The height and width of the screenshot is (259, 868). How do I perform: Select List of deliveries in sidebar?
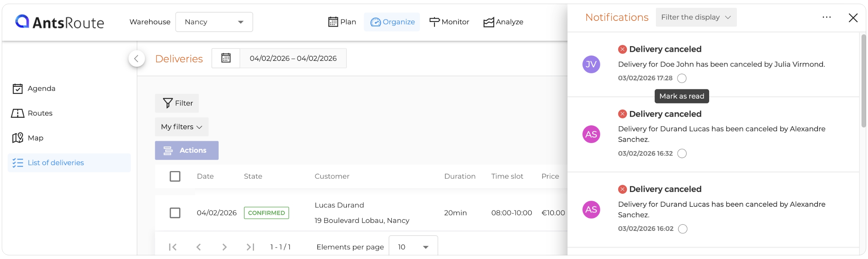69,163
